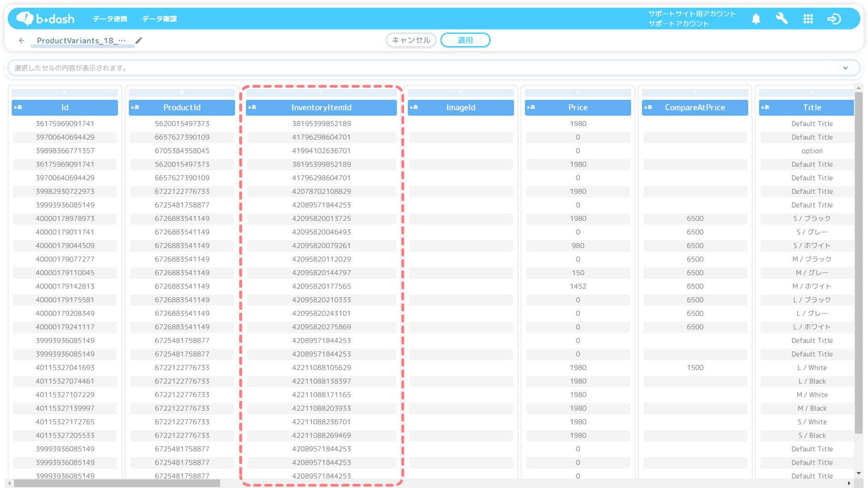Select the ImageId column header
Viewport: 868px width, 488px height.
461,107
